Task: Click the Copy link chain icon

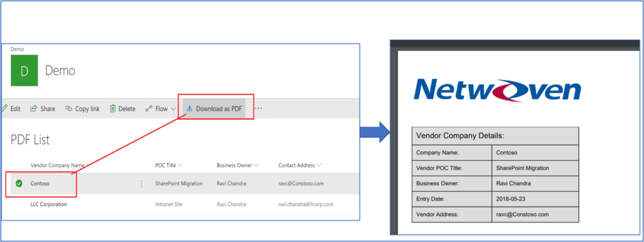Action: pyautogui.click(x=69, y=109)
